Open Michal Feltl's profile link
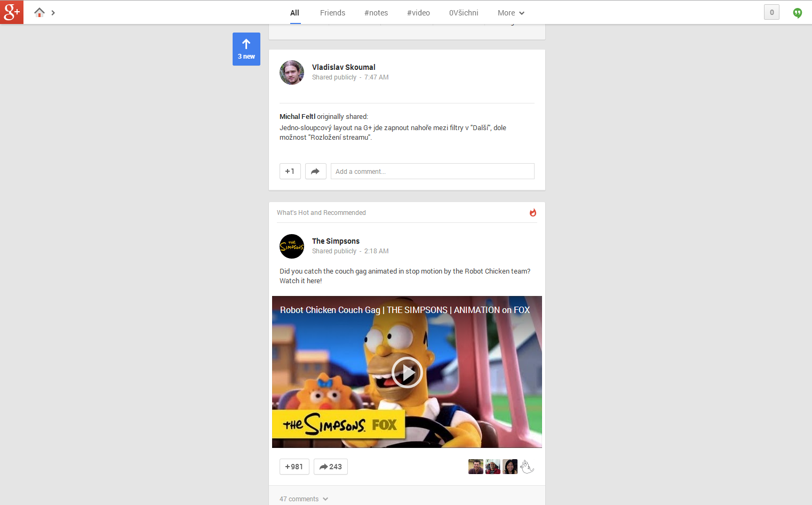The width and height of the screenshot is (812, 505). [297, 116]
